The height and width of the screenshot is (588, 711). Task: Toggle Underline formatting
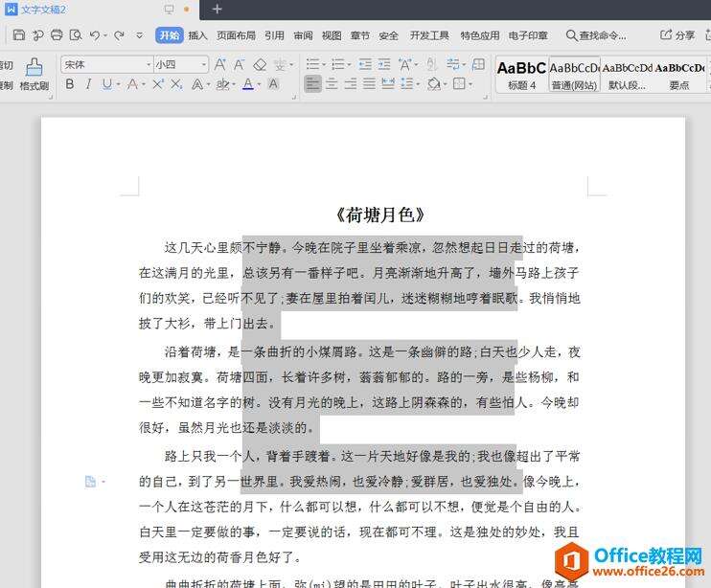107,84
